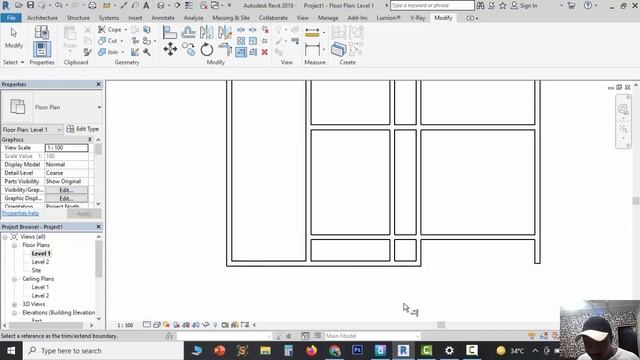Click the View Scale value field

[x=67, y=147]
